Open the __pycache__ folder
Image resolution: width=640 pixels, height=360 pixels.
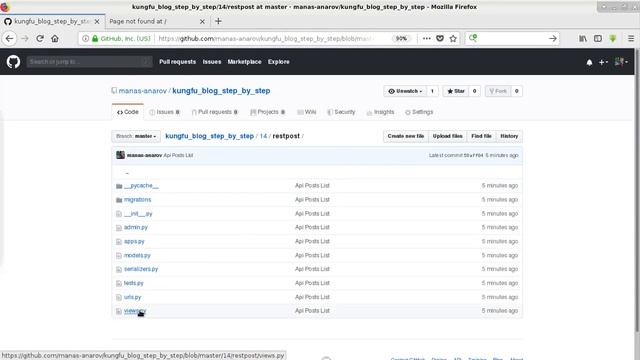[x=141, y=185]
